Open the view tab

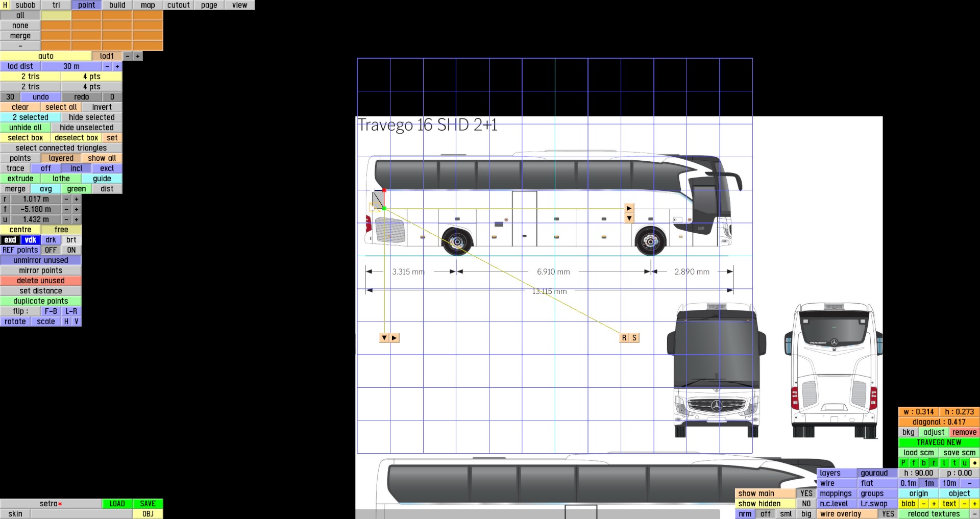(x=240, y=5)
